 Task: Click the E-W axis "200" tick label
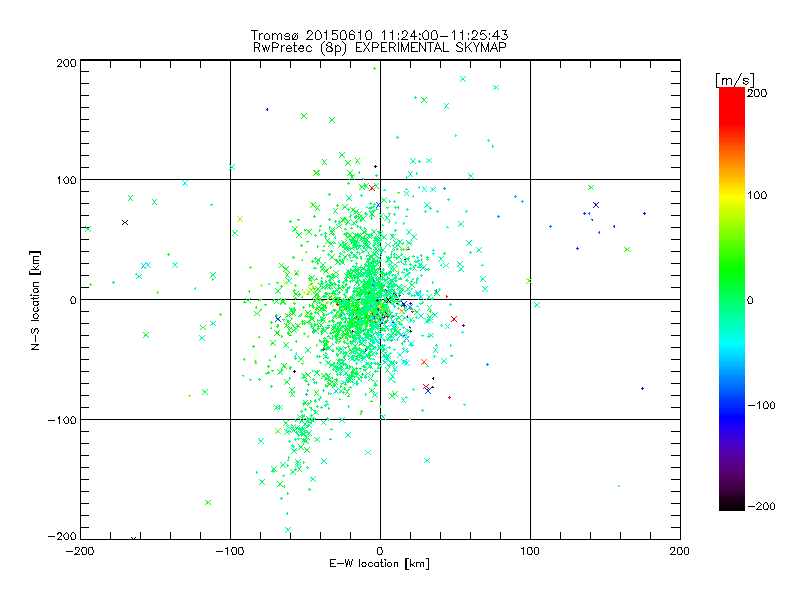tap(680, 551)
